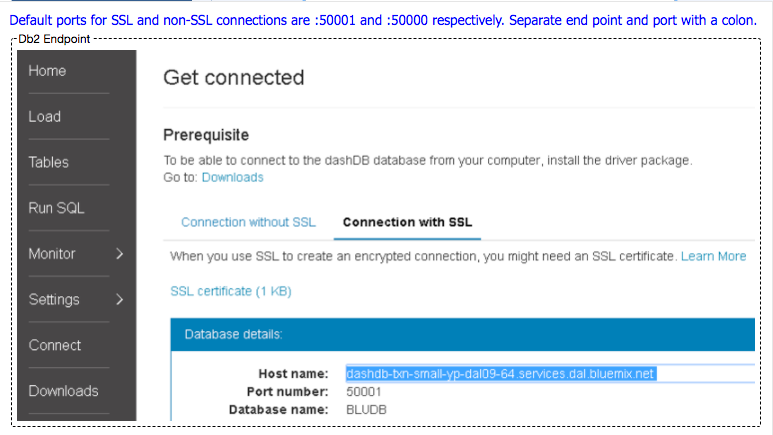The image size is (773, 435).
Task: Click the Database details header bar
Action: click(462, 334)
